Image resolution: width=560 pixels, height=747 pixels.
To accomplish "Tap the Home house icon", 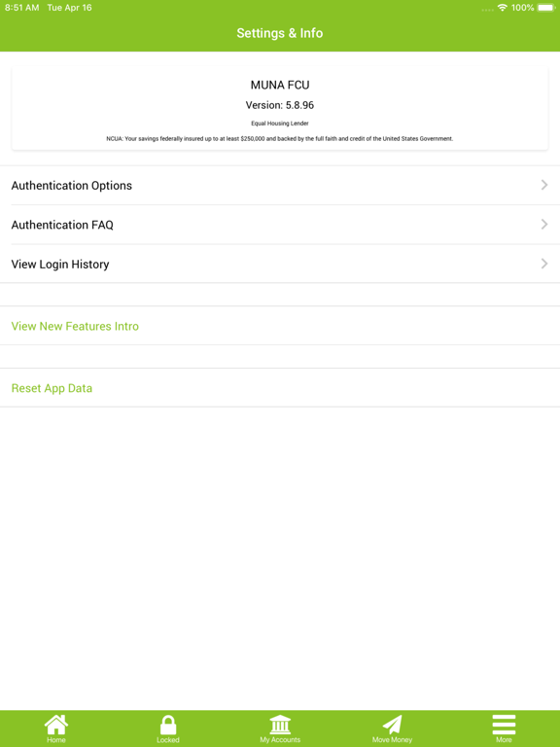I will point(56,725).
